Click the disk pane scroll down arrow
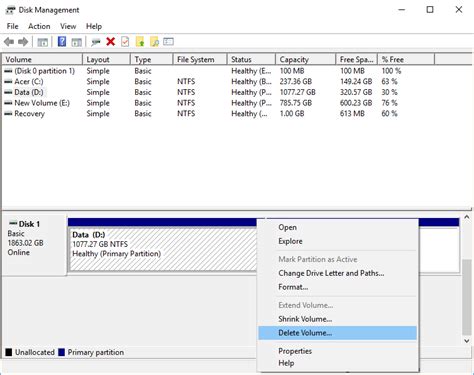Image resolution: width=474 pixels, height=375 pixels. pyautogui.click(x=467, y=341)
